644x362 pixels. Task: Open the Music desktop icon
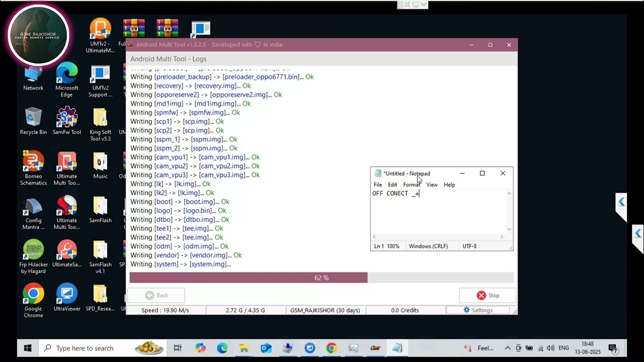point(100,166)
